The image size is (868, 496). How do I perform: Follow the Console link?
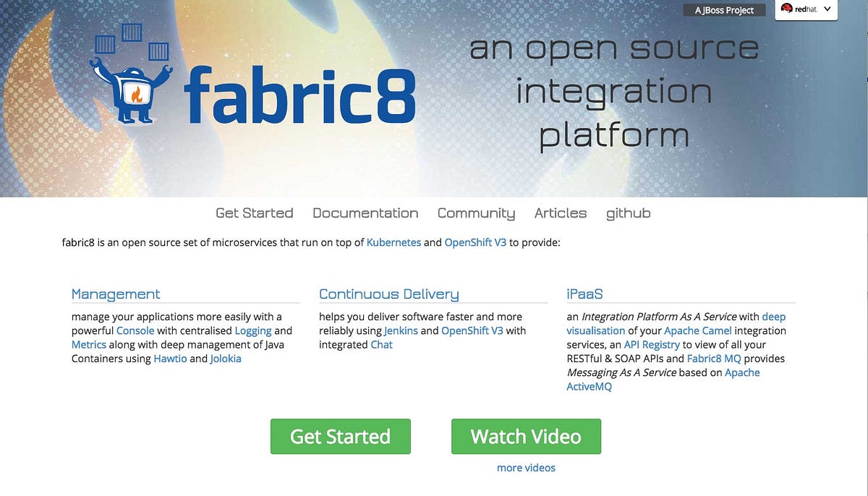[x=135, y=330]
